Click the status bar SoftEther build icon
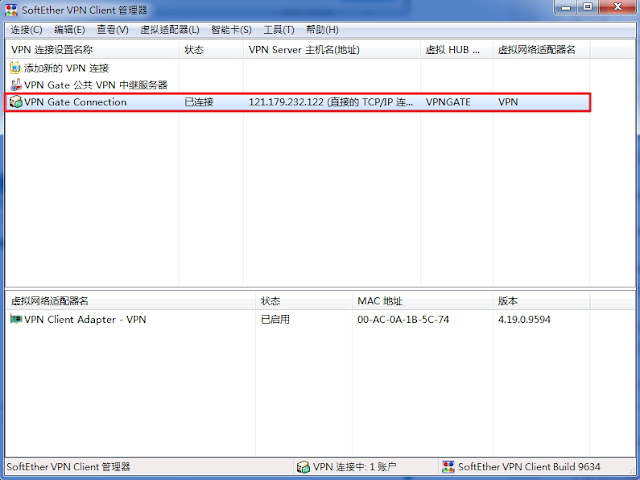 click(x=448, y=467)
